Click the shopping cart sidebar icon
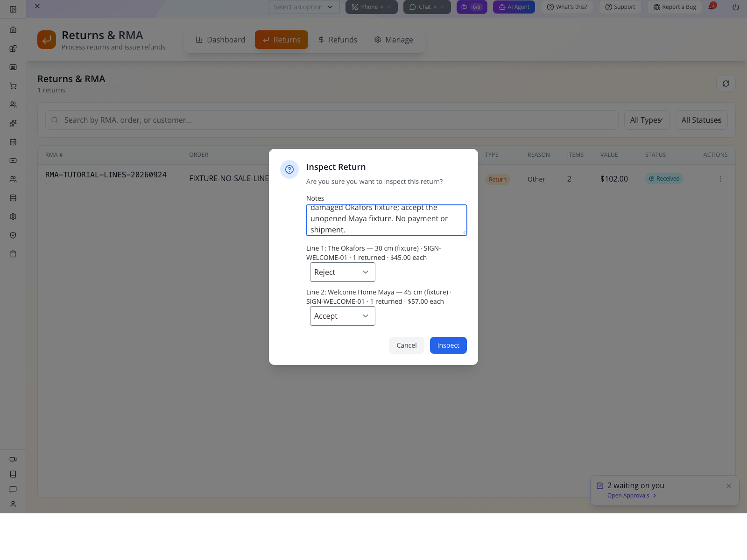Viewport: 747px width, 560px height. pos(13,86)
